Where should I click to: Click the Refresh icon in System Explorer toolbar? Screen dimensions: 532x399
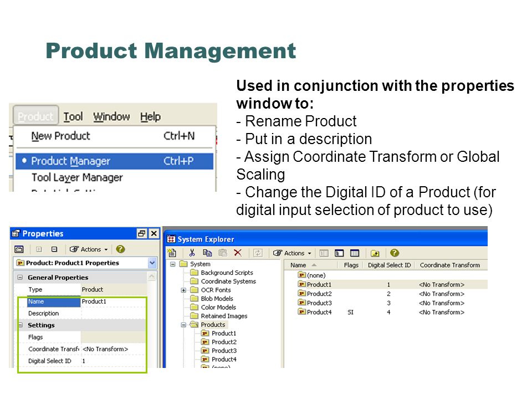258,253
